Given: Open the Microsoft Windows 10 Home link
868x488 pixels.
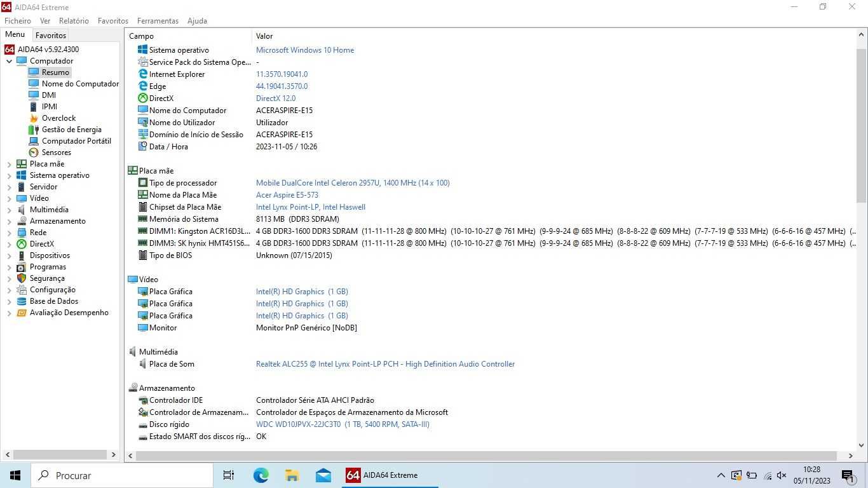Looking at the screenshot, I should [305, 50].
